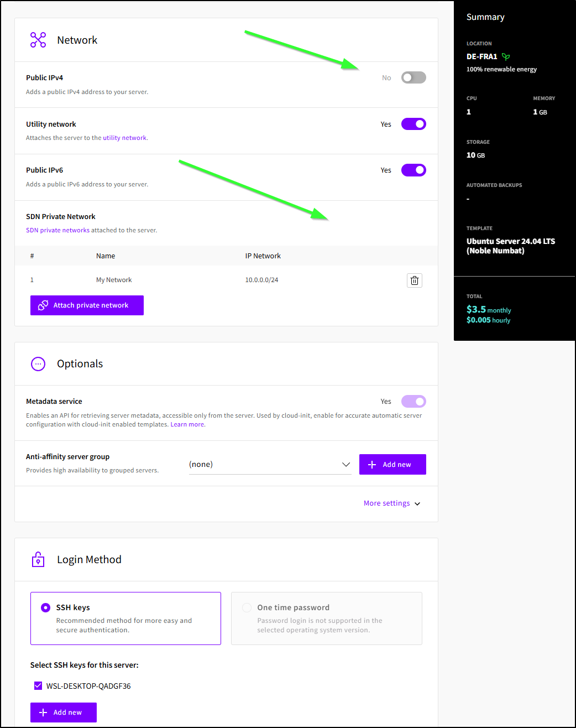
Task: Click the green renewable energy leaf icon
Action: [x=506, y=56]
